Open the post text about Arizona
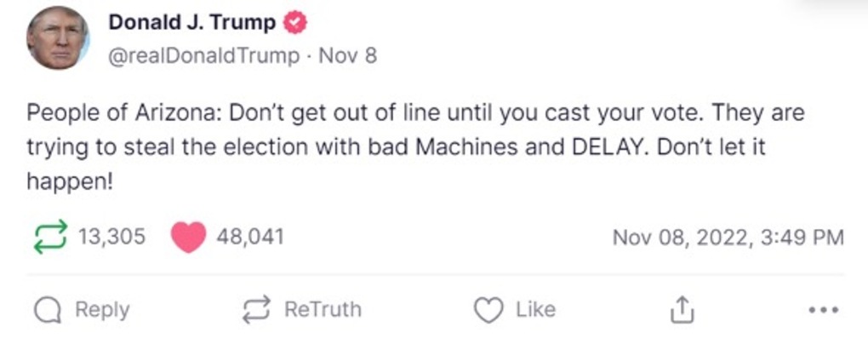Image resolution: width=868 pixels, height=350 pixels. pyautogui.click(x=415, y=148)
